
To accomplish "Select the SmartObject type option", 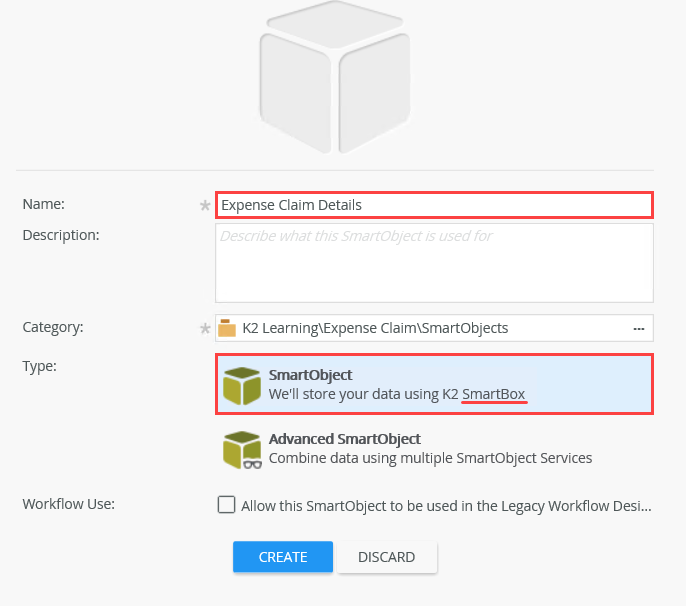I will 434,384.
